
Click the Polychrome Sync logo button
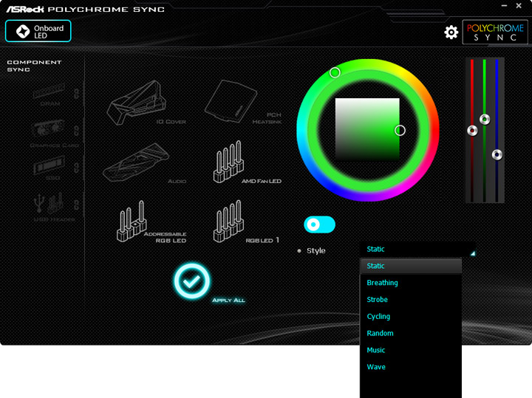pyautogui.click(x=495, y=32)
